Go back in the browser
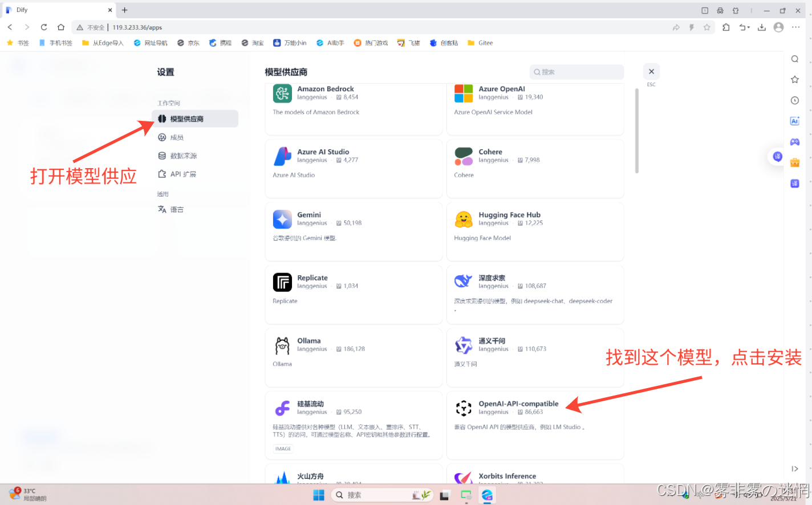Image resolution: width=812 pixels, height=505 pixels. [x=10, y=27]
